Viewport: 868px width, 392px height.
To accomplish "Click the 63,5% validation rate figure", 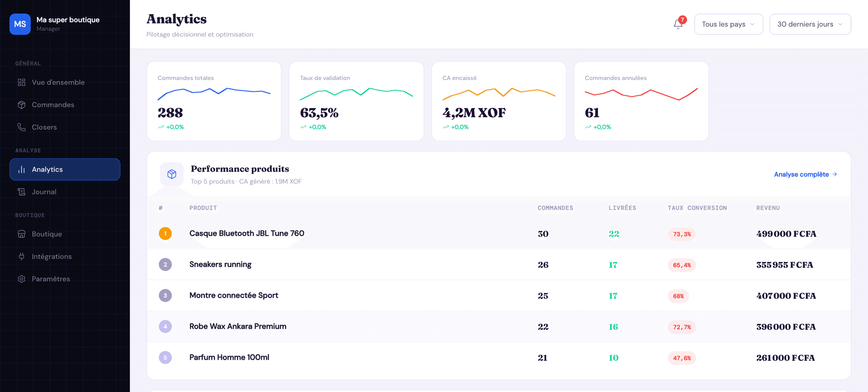I will click(319, 113).
